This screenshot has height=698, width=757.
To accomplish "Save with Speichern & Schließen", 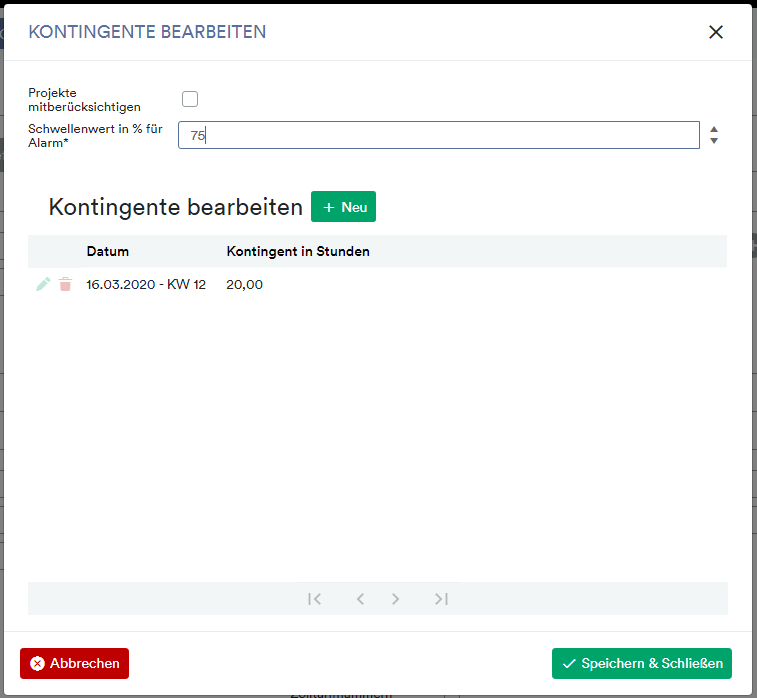I will (642, 663).
